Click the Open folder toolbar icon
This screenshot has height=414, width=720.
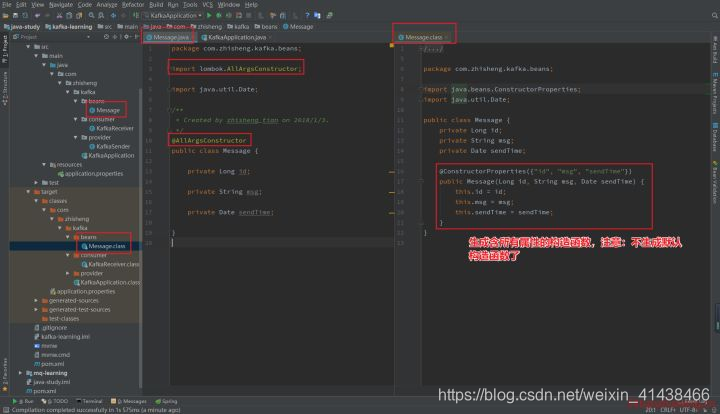(6, 16)
